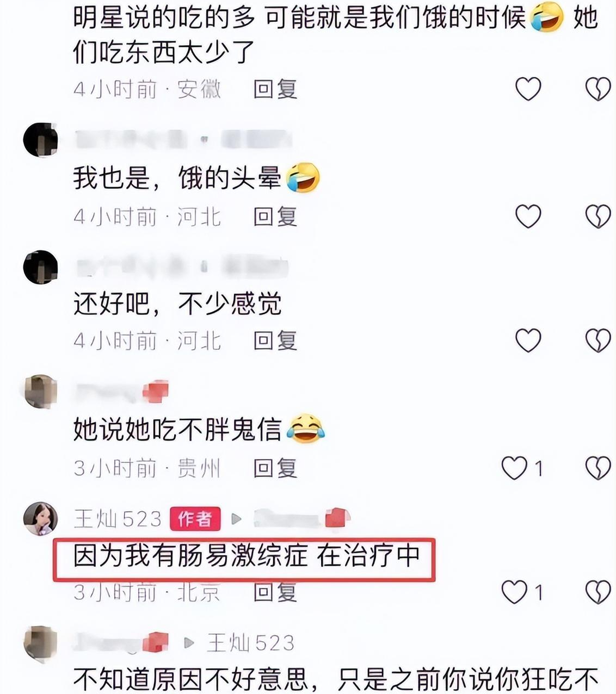The height and width of the screenshot is (694, 616).
Task: Like the comment 还好吧，不少感觉
Action: pos(528,340)
